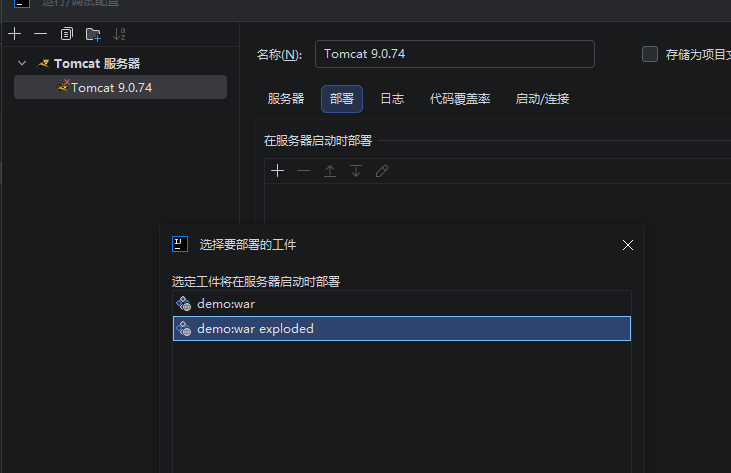The image size is (731, 473).
Task: Create a new configuration folder
Action: (93, 34)
